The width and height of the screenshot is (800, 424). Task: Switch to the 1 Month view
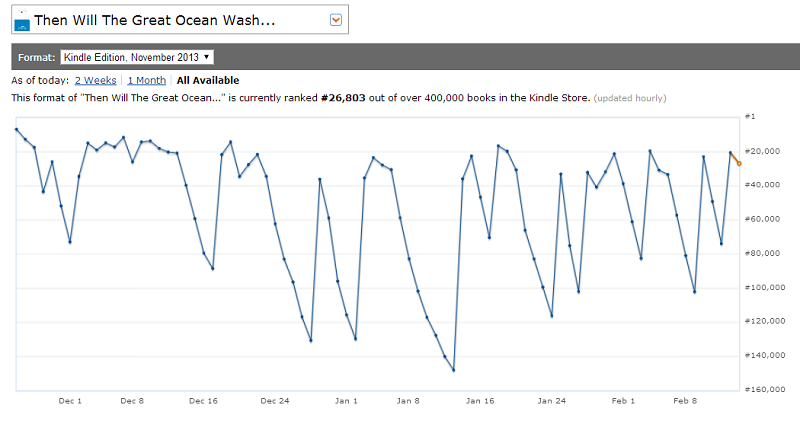point(146,80)
